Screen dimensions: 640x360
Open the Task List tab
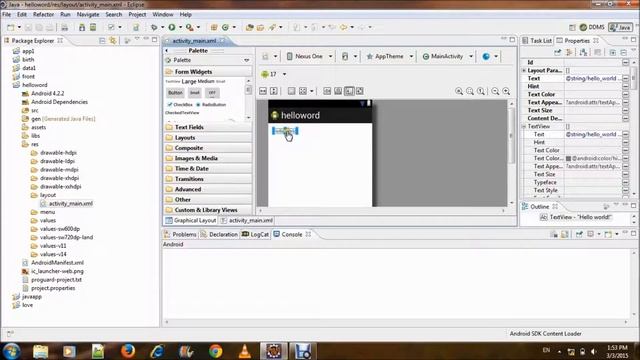[537, 40]
